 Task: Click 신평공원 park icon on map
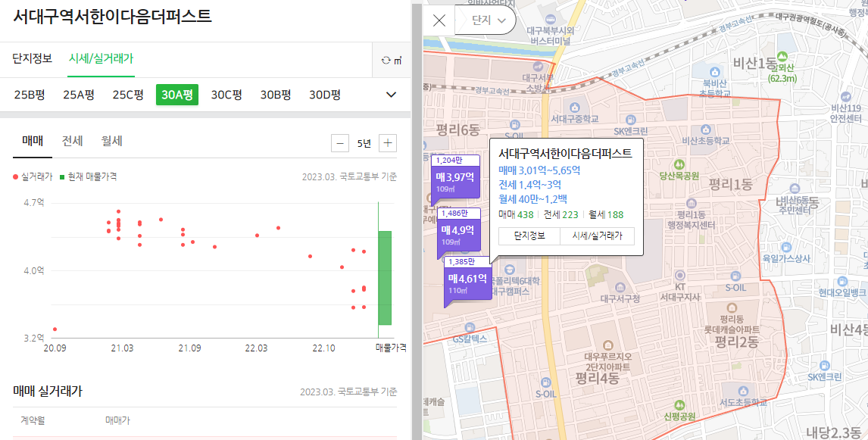pyautogui.click(x=679, y=405)
